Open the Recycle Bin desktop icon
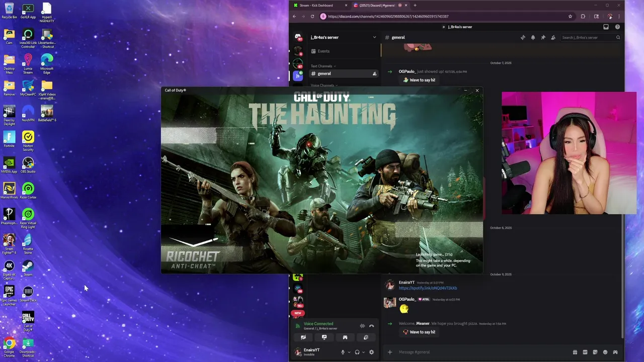 [x=9, y=11]
